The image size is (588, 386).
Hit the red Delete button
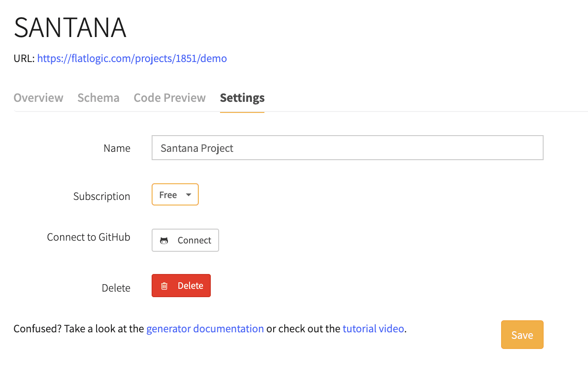[181, 286]
